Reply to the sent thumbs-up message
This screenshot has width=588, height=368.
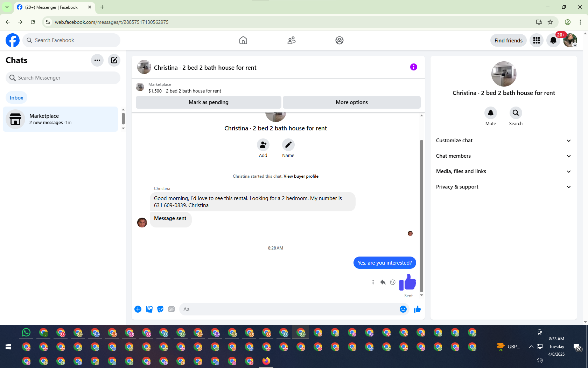(x=383, y=282)
